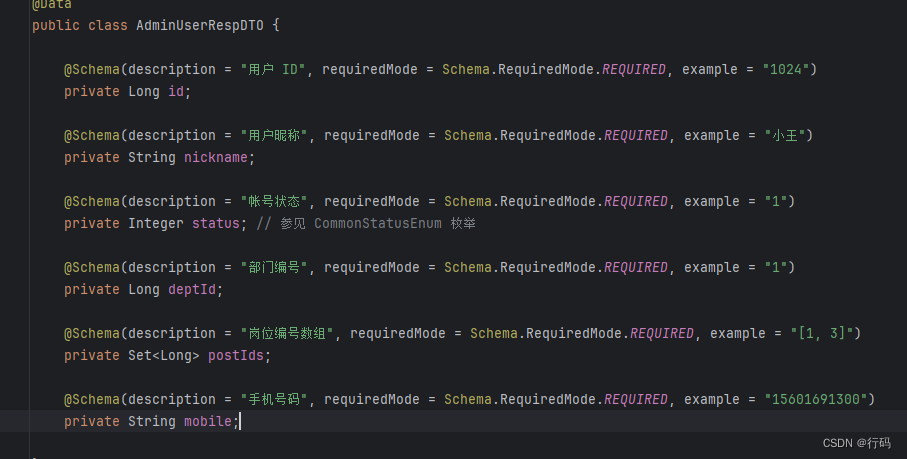907x459 pixels.
Task: Click the Set<Long> type declaration
Action: [164, 355]
